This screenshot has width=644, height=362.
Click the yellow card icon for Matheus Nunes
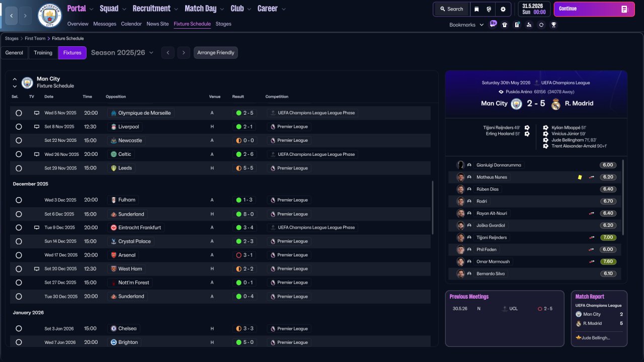click(580, 177)
